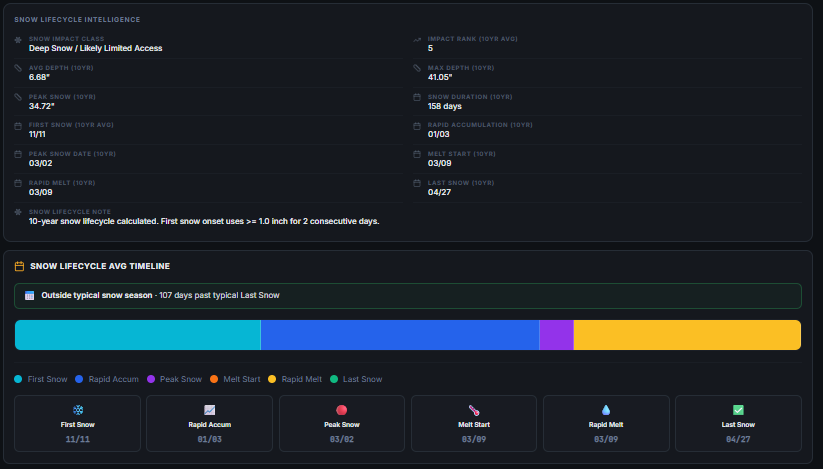The height and width of the screenshot is (469, 823).
Task: Click the Snow Lifecycle Intelligence heading
Action: click(77, 19)
